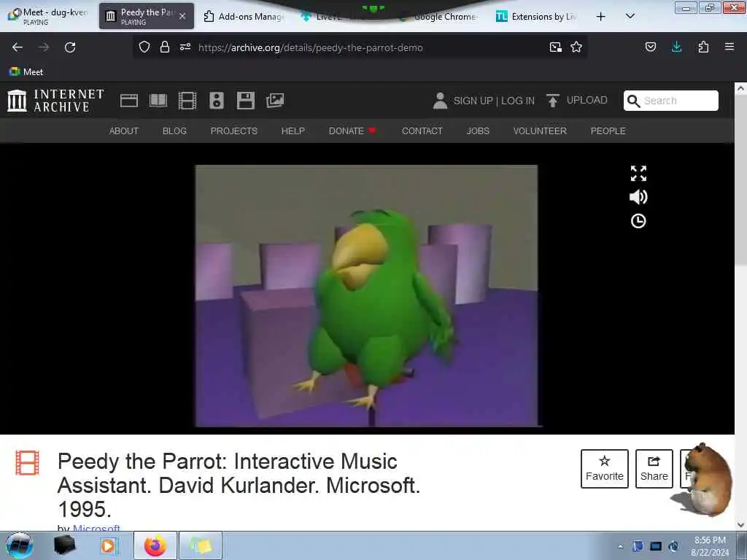Click the UPLOAD button

(577, 100)
